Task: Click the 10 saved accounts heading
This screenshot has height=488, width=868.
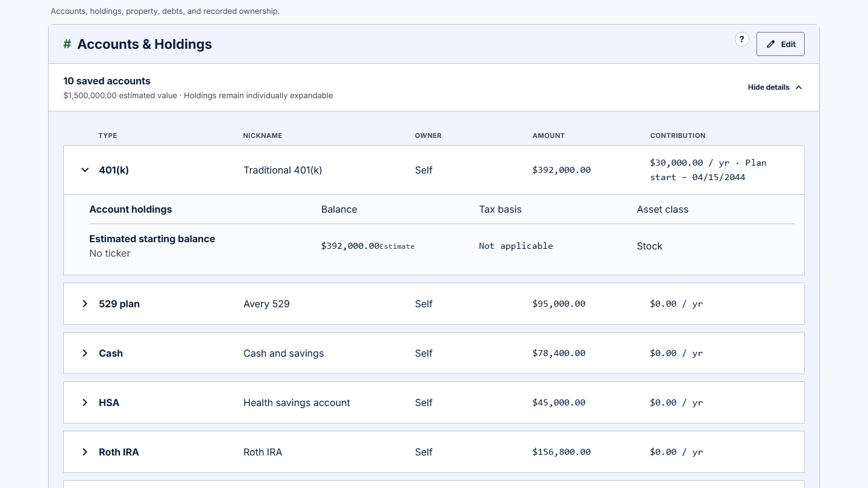Action: click(107, 81)
